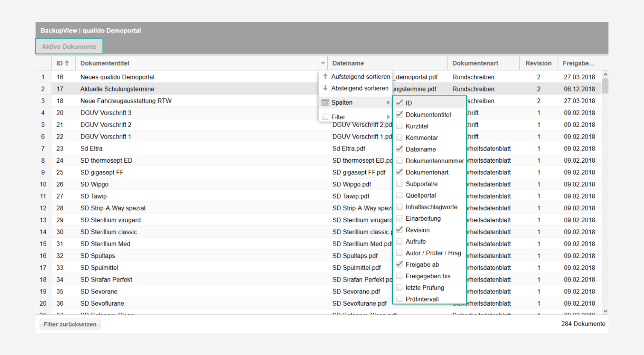The height and width of the screenshot is (355, 644).
Task: Open the Filter menu entry
Action: (356, 117)
